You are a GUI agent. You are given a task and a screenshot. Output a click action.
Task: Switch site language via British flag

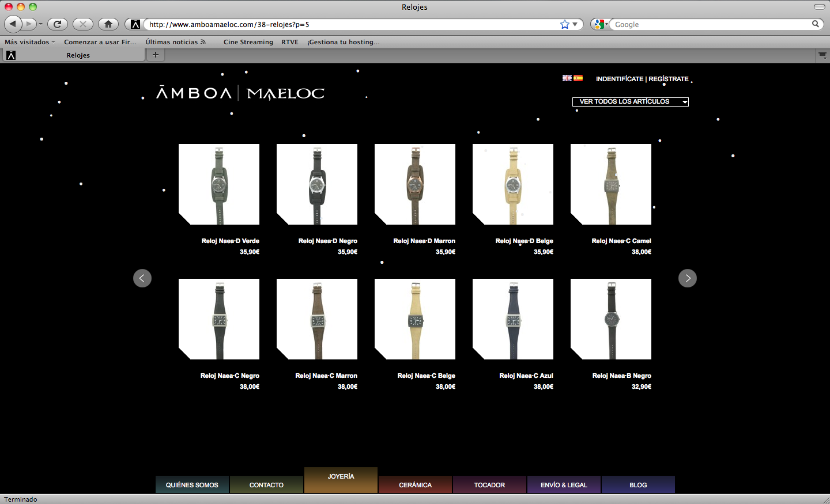coord(567,78)
